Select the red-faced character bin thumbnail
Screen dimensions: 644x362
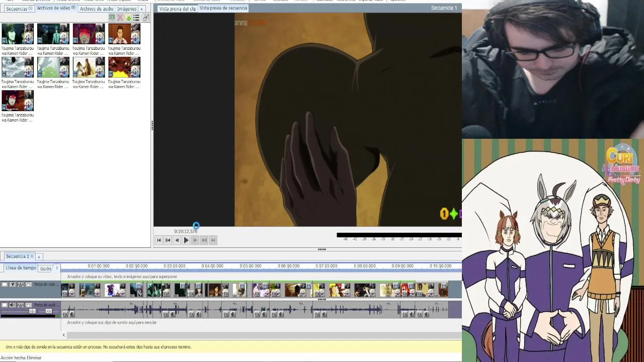click(89, 34)
